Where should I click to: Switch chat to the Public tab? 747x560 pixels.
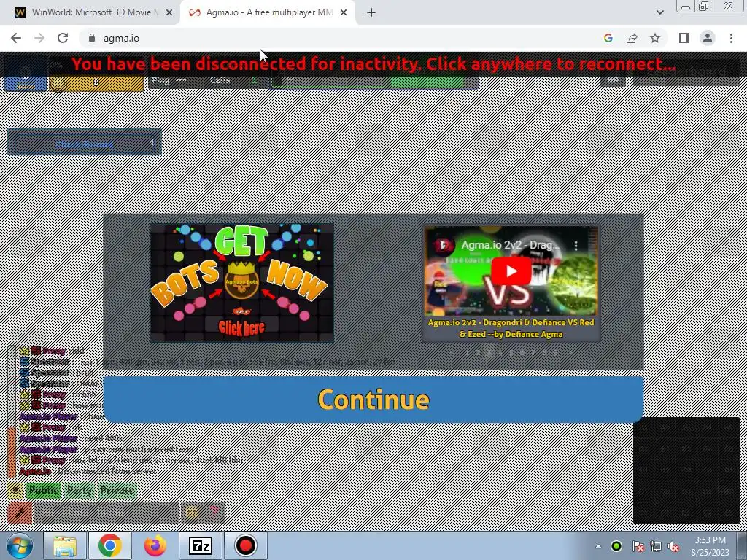tap(43, 490)
